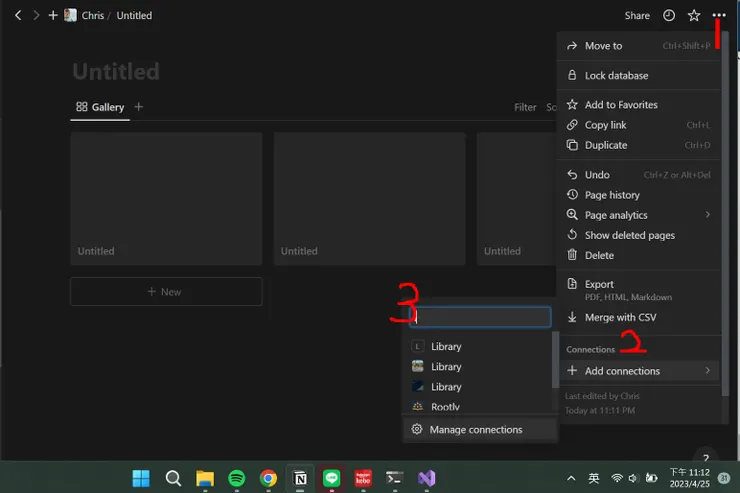
Task: Open Manage connections
Action: pyautogui.click(x=476, y=429)
